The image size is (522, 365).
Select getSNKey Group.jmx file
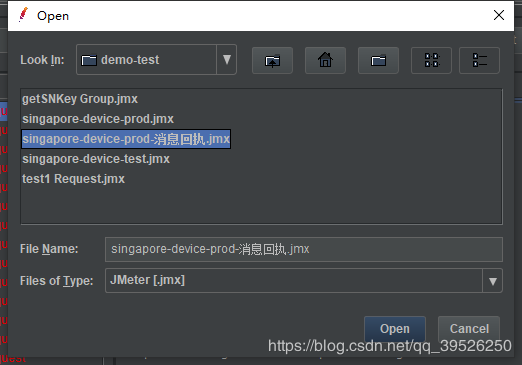pyautogui.click(x=80, y=99)
